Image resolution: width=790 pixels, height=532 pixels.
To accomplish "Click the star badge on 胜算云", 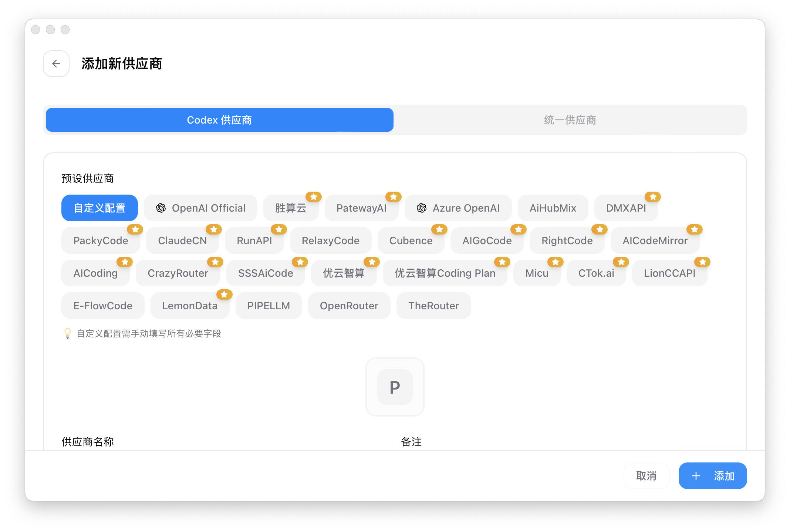I will [314, 197].
